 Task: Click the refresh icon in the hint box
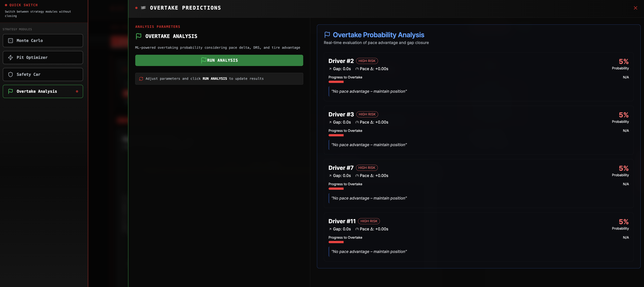coord(141,79)
